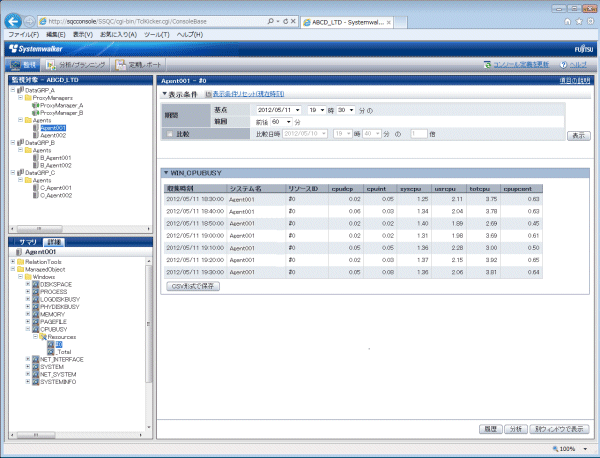Collapse the DataGRP_B tree node
600x458 pixels.
13,142
